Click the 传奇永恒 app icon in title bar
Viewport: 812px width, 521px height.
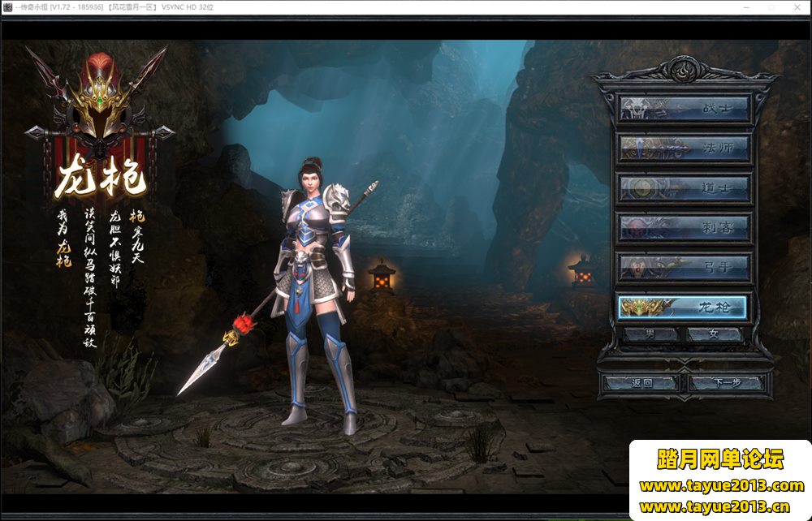[x=7, y=7]
